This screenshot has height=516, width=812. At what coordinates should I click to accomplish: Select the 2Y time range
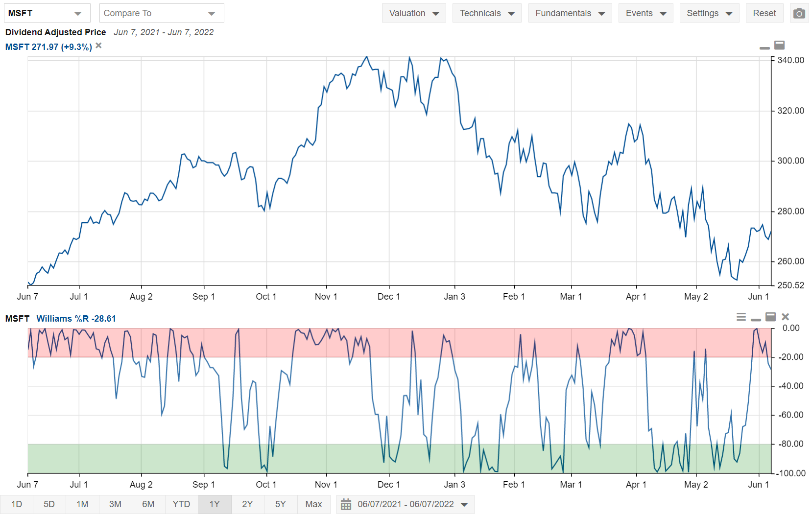pyautogui.click(x=247, y=504)
